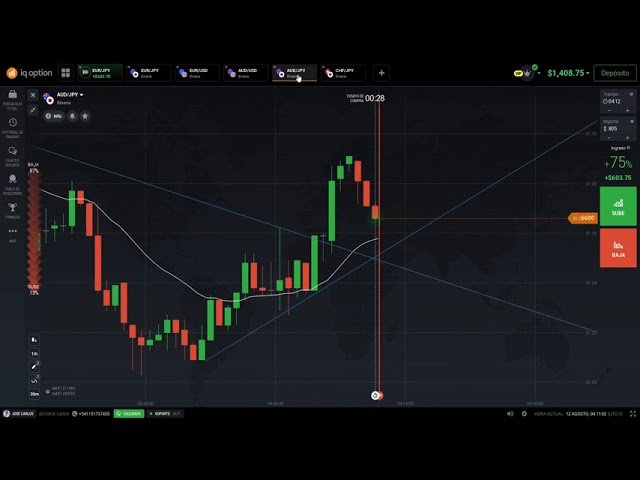This screenshot has height=480, width=640.
Task: Open the AUD/JPY Info button
Action: click(x=53, y=116)
